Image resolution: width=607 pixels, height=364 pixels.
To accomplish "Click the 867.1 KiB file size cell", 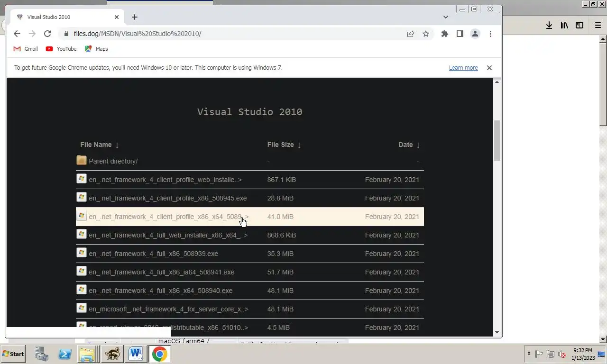I will point(282,180).
